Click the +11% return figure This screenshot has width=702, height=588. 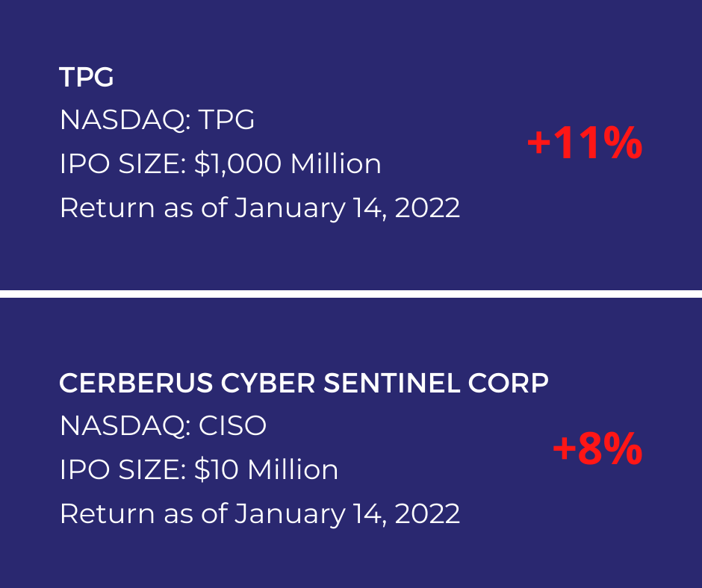(585, 143)
